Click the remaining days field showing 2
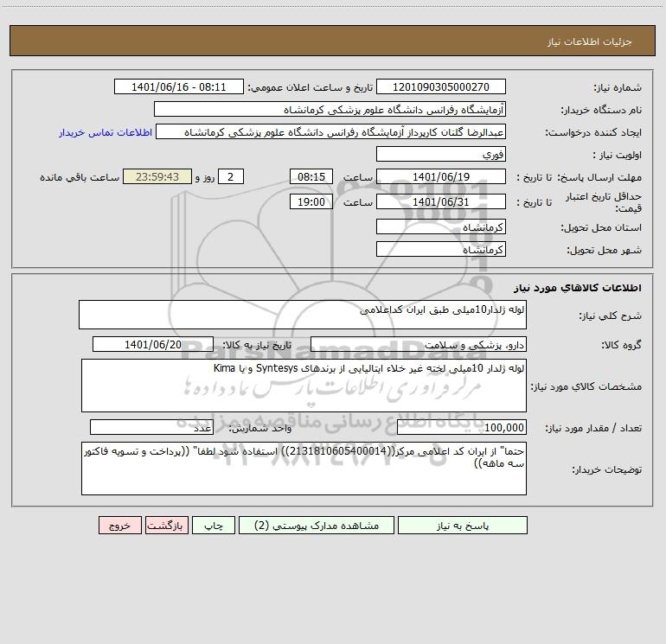Viewport: 666px width, 644px height. click(231, 176)
